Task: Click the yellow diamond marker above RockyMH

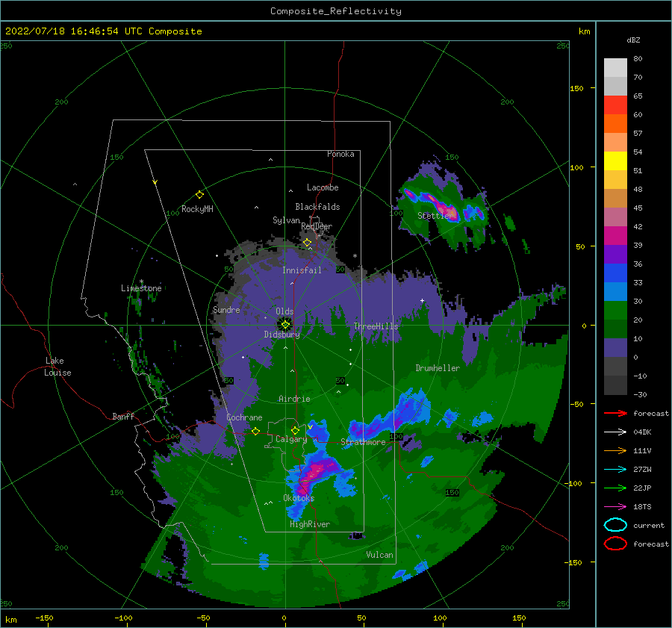Action: pyautogui.click(x=199, y=195)
